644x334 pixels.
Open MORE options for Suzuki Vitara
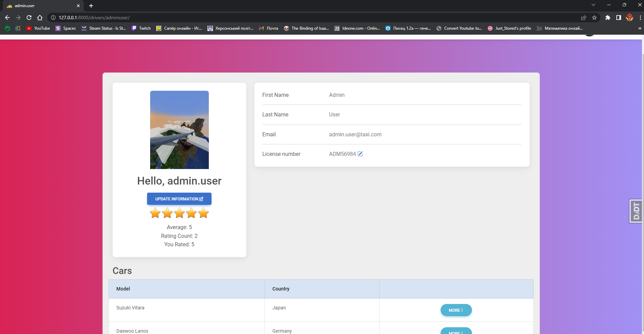(x=455, y=310)
